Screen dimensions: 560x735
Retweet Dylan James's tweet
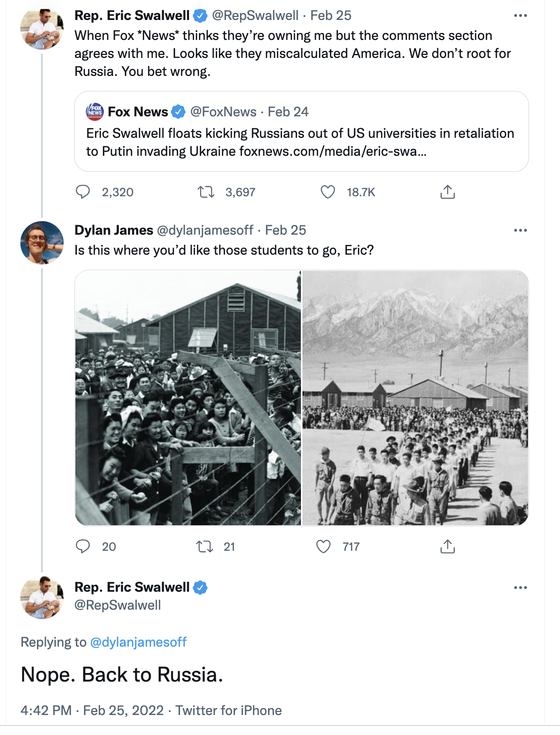tap(205, 547)
